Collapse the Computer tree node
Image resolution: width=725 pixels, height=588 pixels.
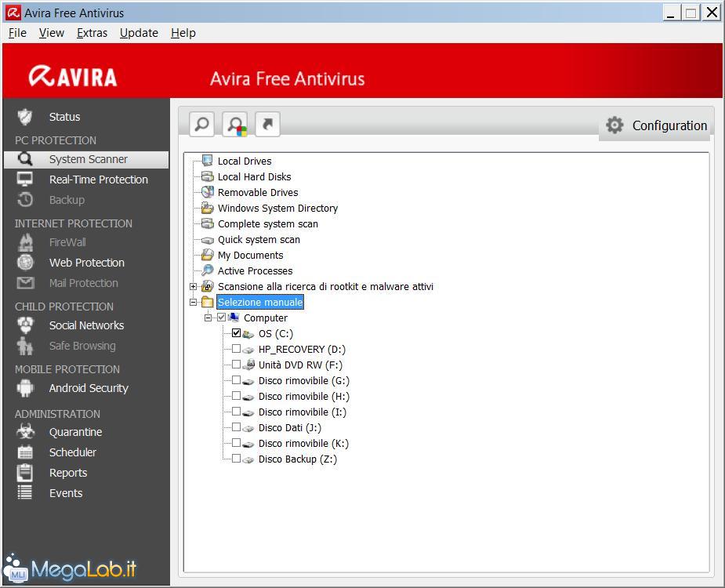[x=208, y=318]
